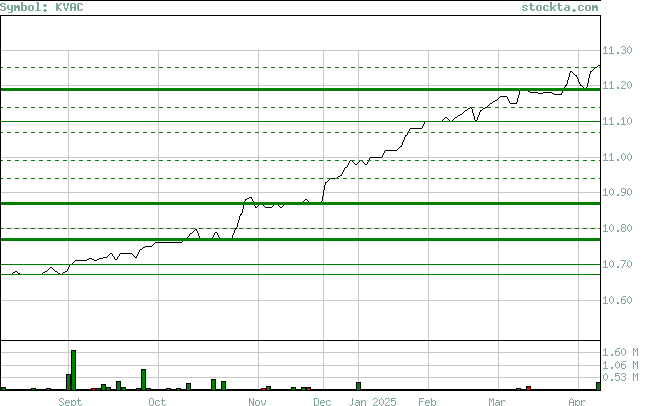Image resolution: width=655 pixels, height=406 pixels.
Task: Click the Sept month label
Action: point(70,402)
